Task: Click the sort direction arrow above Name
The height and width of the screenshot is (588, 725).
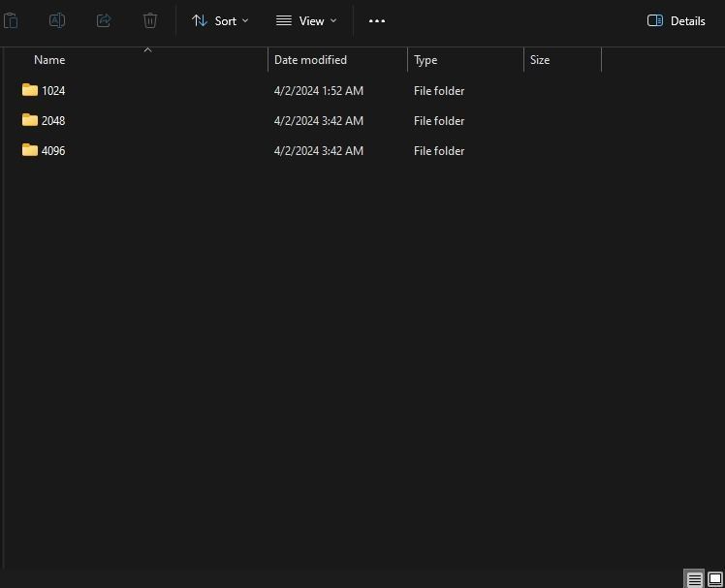Action: point(147,49)
